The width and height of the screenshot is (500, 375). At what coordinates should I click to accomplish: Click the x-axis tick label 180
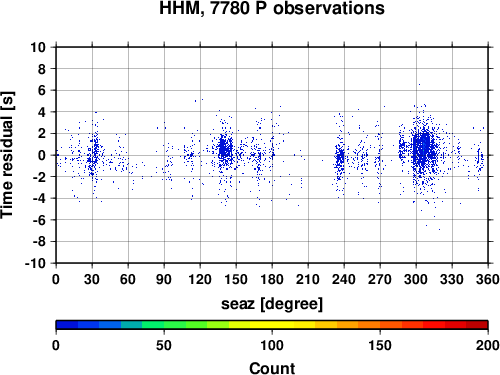272,279
